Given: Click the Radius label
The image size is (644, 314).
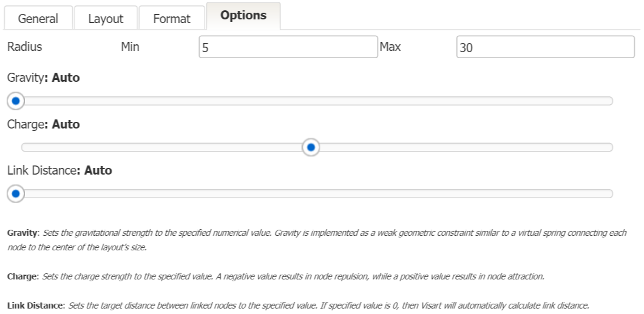Looking at the screenshot, I should click(24, 46).
